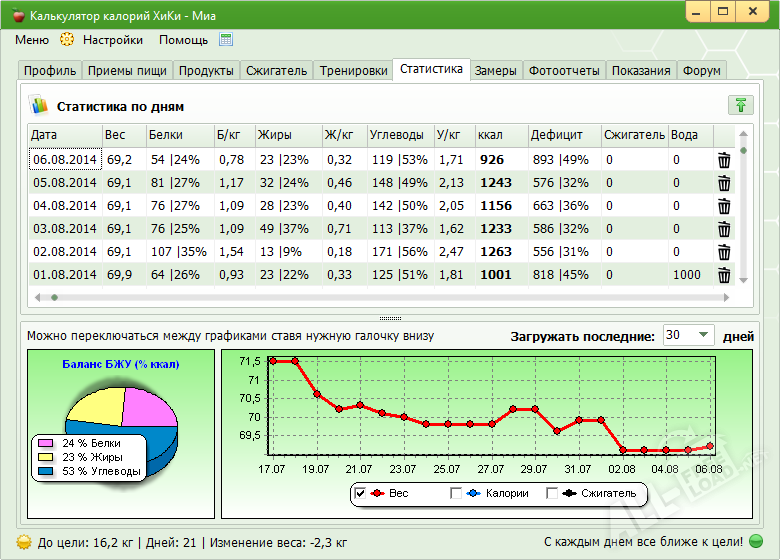Expand the days count dropdown showing 30
The image size is (780, 560).
(703, 336)
